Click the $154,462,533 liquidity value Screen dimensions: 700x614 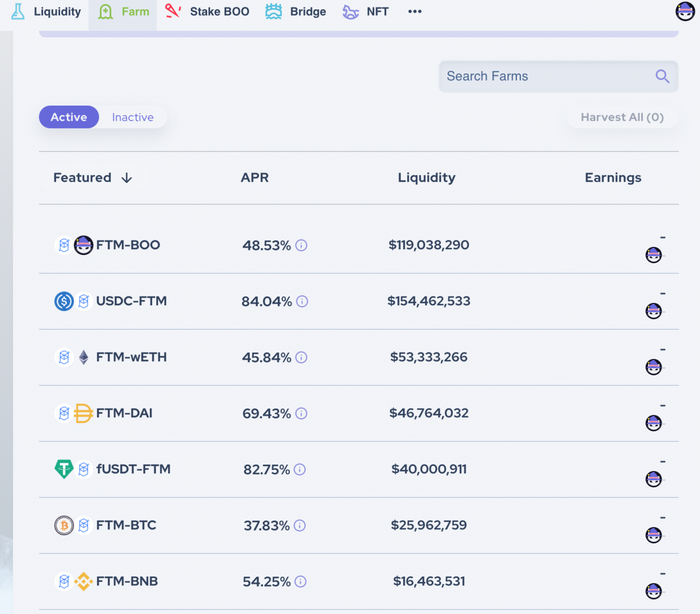[x=429, y=301]
